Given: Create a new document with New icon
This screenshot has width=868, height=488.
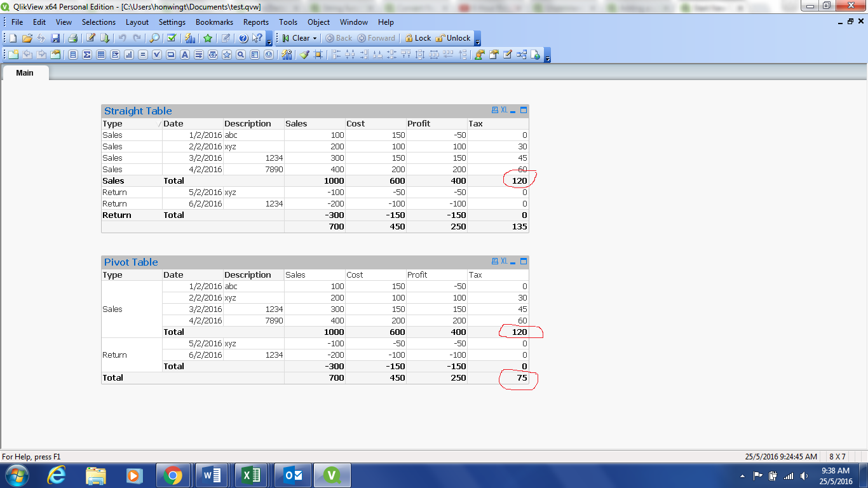Looking at the screenshot, I should (13, 38).
